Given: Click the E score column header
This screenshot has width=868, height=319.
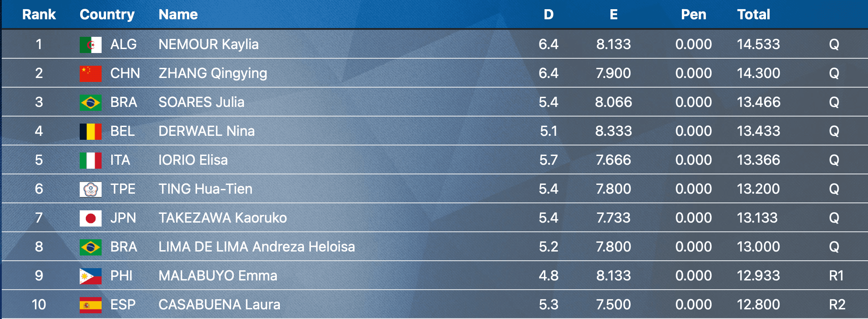Looking at the screenshot, I should [614, 14].
